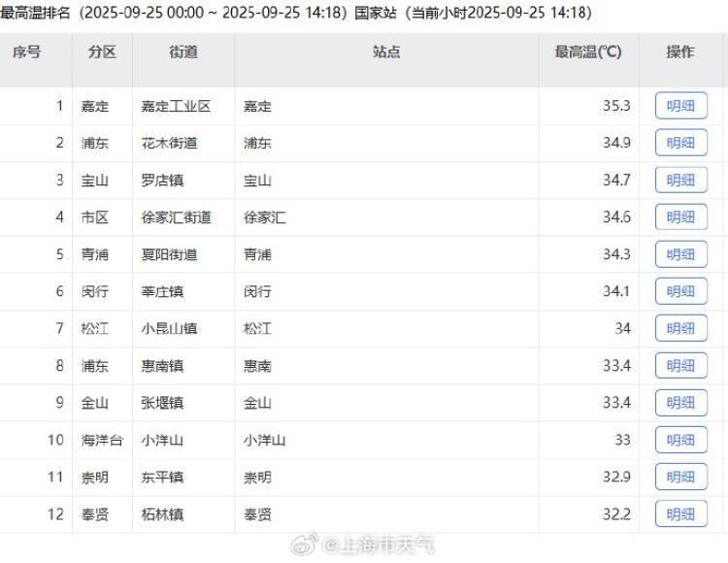Click 明细 button for 崇明 row
Image resolution: width=728 pixels, height=563 pixels.
tap(680, 477)
